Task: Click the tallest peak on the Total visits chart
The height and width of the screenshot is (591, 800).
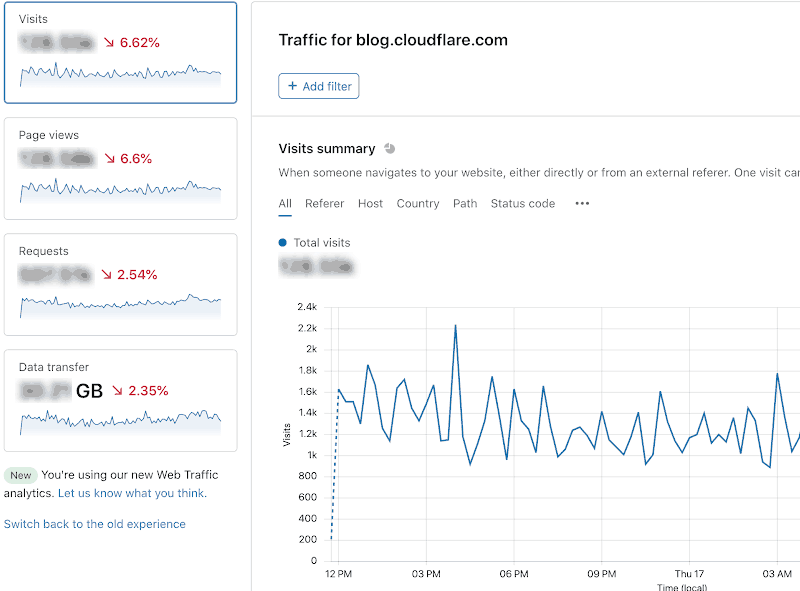Action: pos(456,327)
